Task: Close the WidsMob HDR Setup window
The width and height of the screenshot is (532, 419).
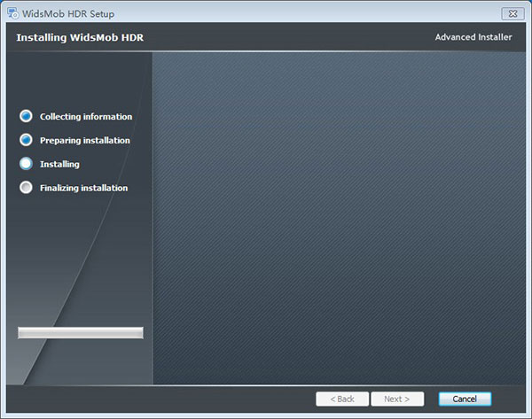Action: pyautogui.click(x=512, y=14)
